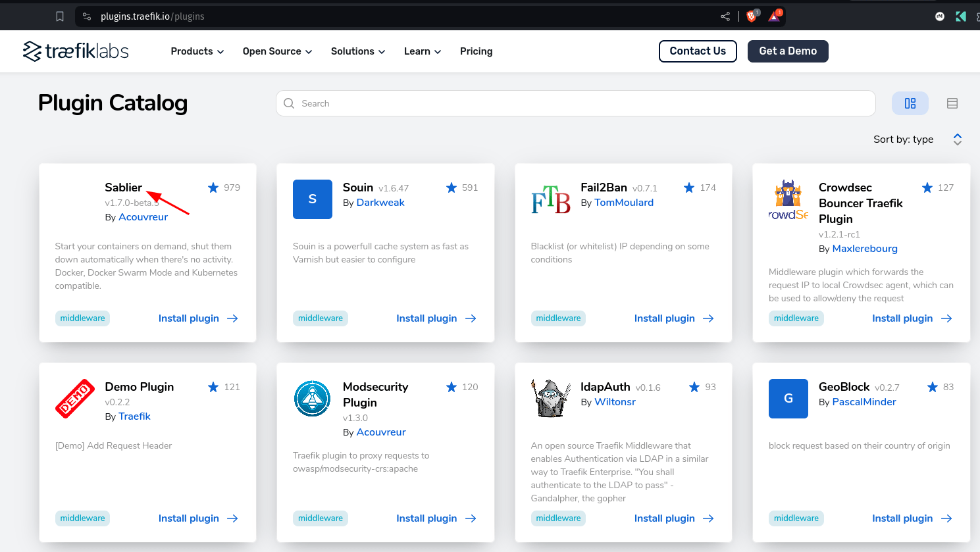The image size is (980, 552).
Task: Focus the plugin Search field
Action: tap(576, 103)
